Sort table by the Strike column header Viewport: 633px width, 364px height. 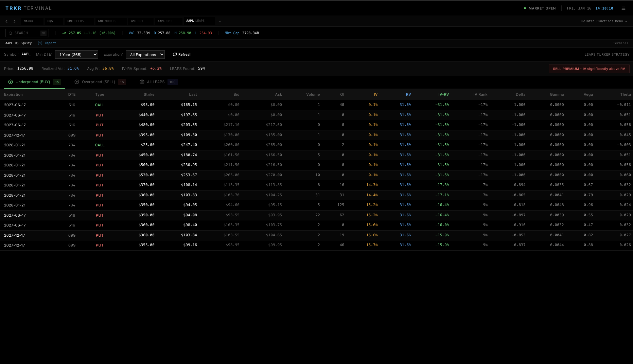pyautogui.click(x=149, y=94)
